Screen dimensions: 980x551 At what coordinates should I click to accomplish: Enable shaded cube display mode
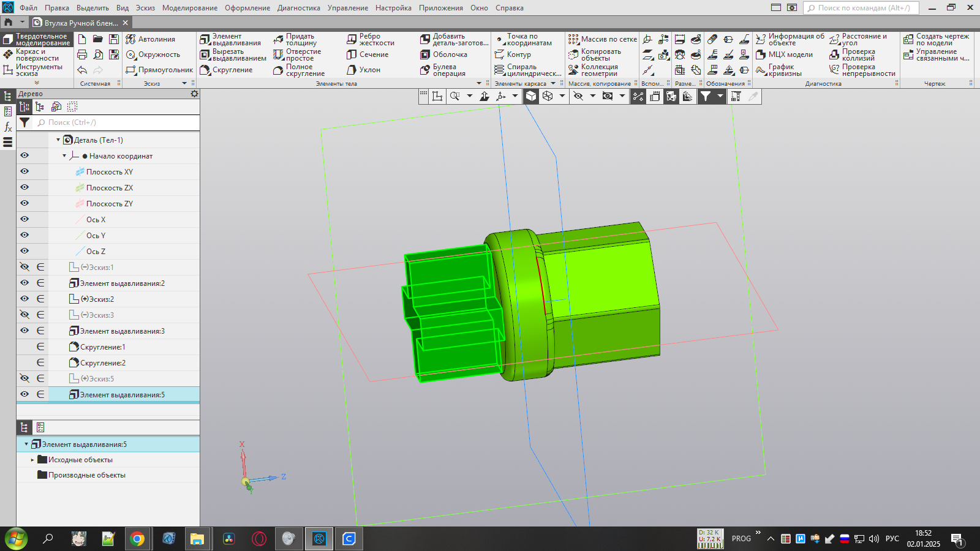531,96
